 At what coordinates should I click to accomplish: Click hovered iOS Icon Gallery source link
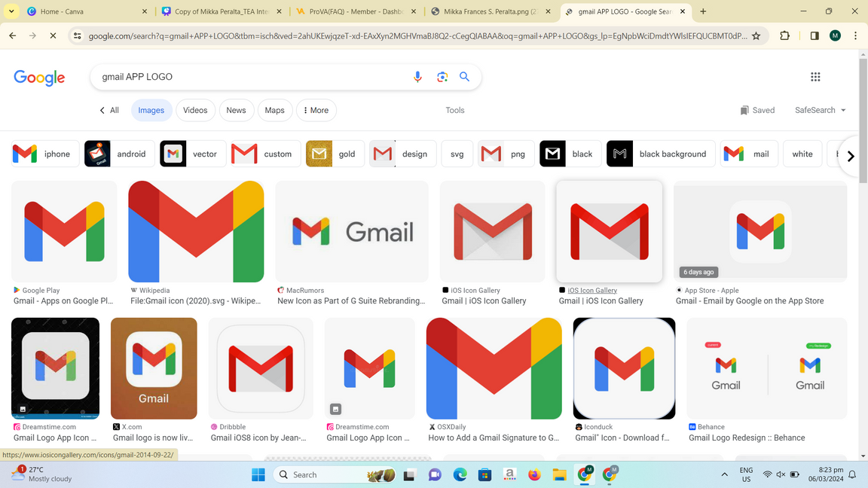pos(591,290)
